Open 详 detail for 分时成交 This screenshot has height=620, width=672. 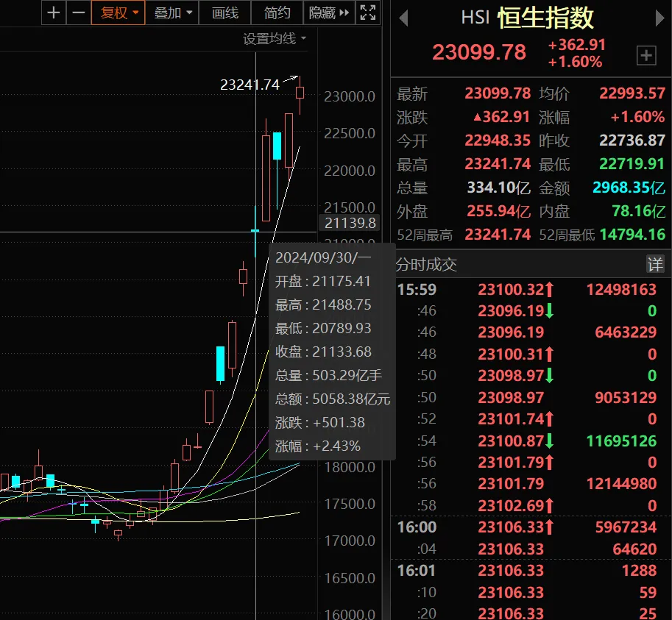coord(655,264)
